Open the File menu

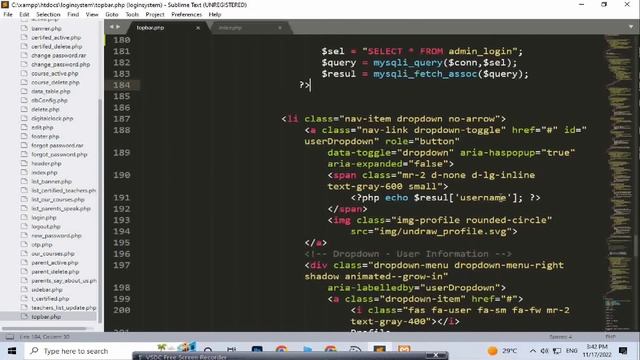point(8,14)
